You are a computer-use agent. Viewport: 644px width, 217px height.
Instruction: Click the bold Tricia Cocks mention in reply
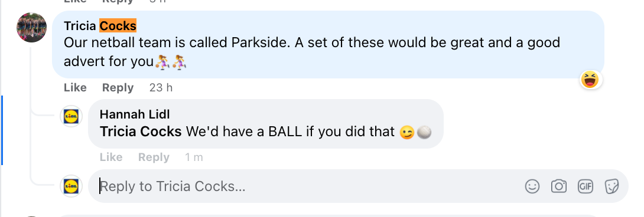click(x=141, y=131)
